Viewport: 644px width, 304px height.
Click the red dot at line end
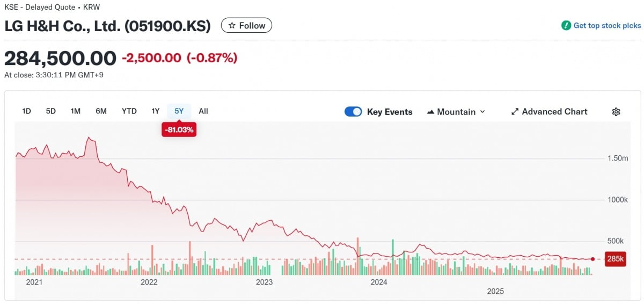(592, 259)
